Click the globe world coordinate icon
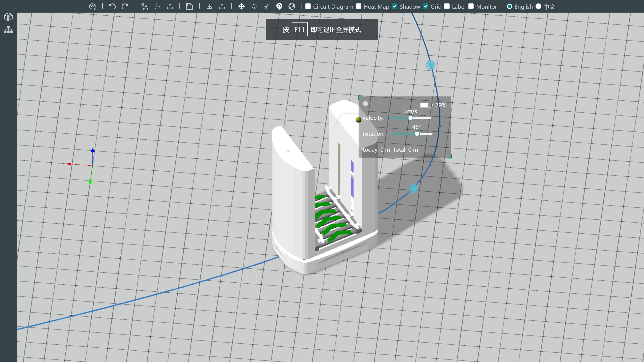Viewport: 644px width, 362px height. (292, 7)
